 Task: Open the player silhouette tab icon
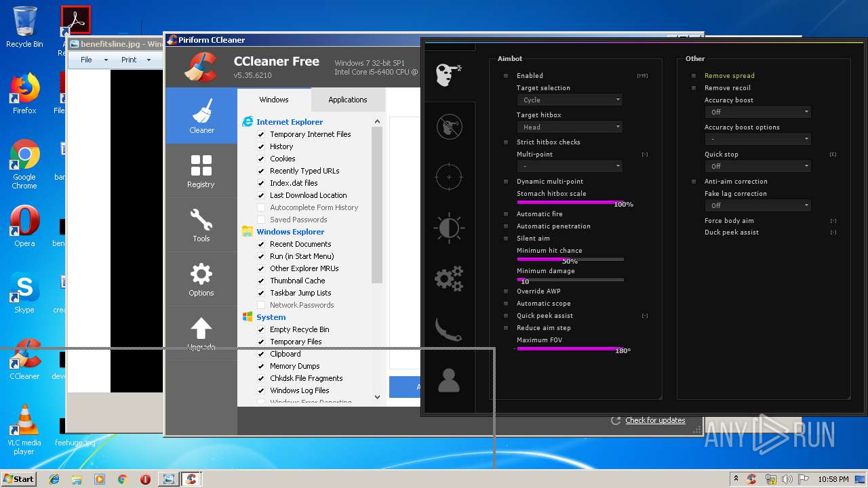[449, 380]
